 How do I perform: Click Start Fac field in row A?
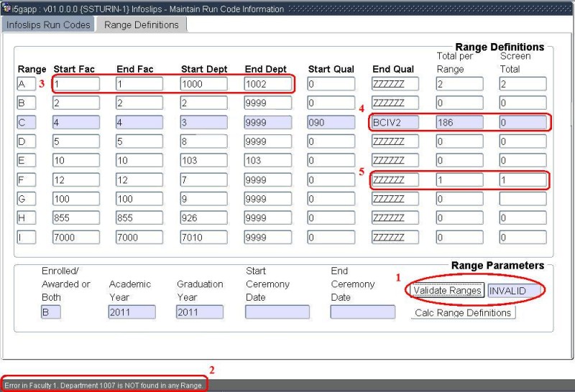(x=75, y=84)
